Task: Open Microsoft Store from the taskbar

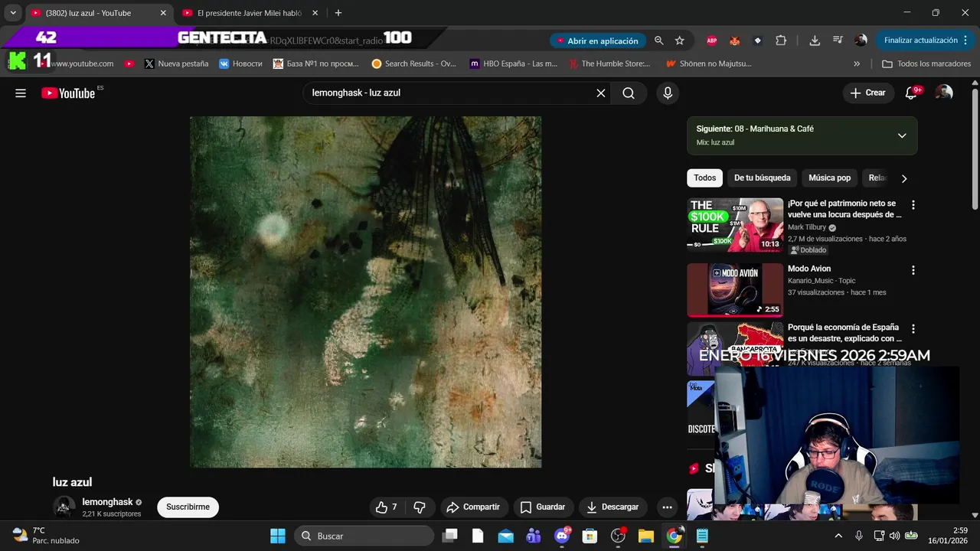Action: tap(590, 536)
